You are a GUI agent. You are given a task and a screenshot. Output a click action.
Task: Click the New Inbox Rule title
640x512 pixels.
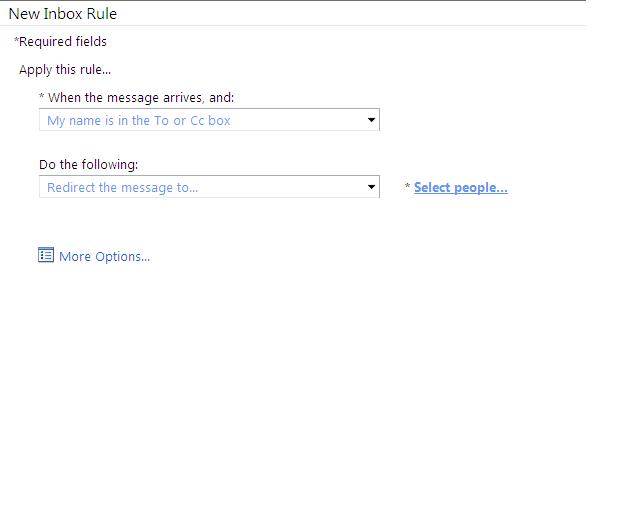[62, 14]
